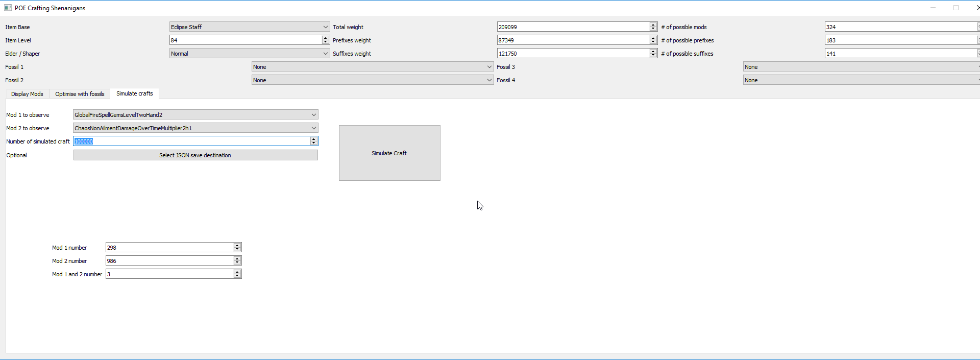The height and width of the screenshot is (360, 980).
Task: Click the Mod 1 number spinner arrows
Action: [237, 248]
